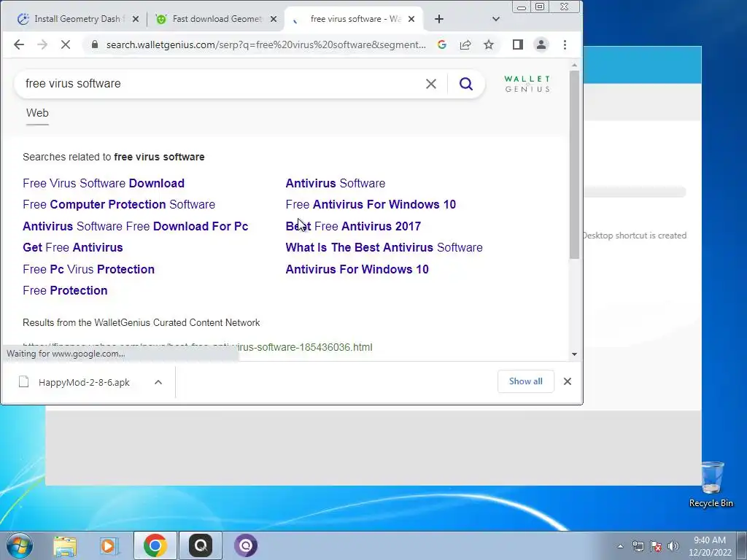
Task: Open Antivirus Software Free Download For Pc
Action: click(135, 226)
